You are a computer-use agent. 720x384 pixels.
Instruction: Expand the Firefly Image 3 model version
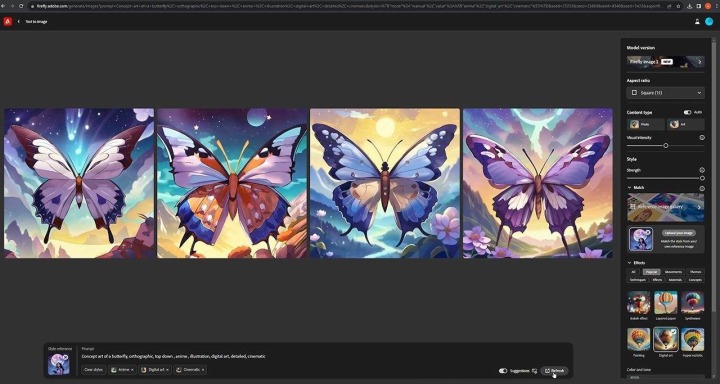coord(665,62)
